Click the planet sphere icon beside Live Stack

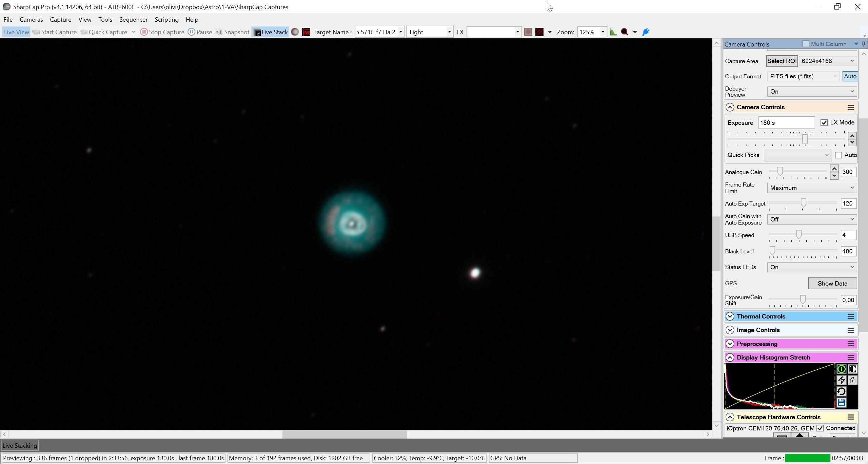(x=295, y=32)
